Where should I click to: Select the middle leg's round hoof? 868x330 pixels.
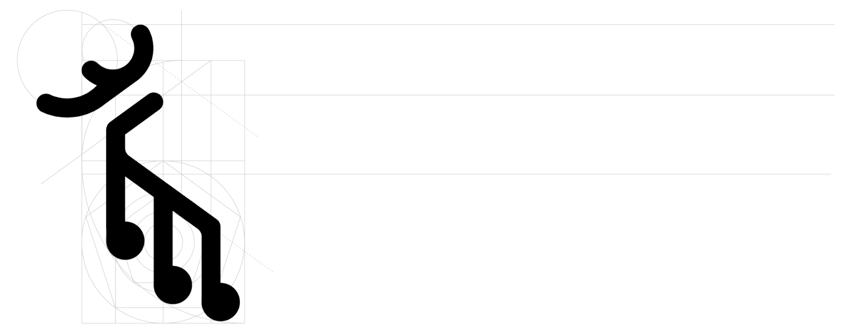pyautogui.click(x=173, y=285)
